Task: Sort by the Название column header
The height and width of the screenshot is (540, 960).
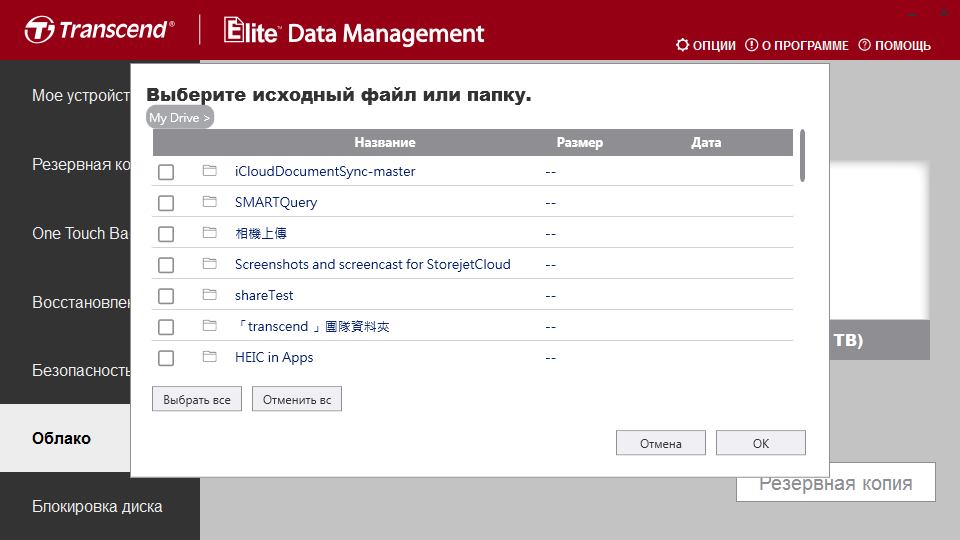Action: click(384, 142)
